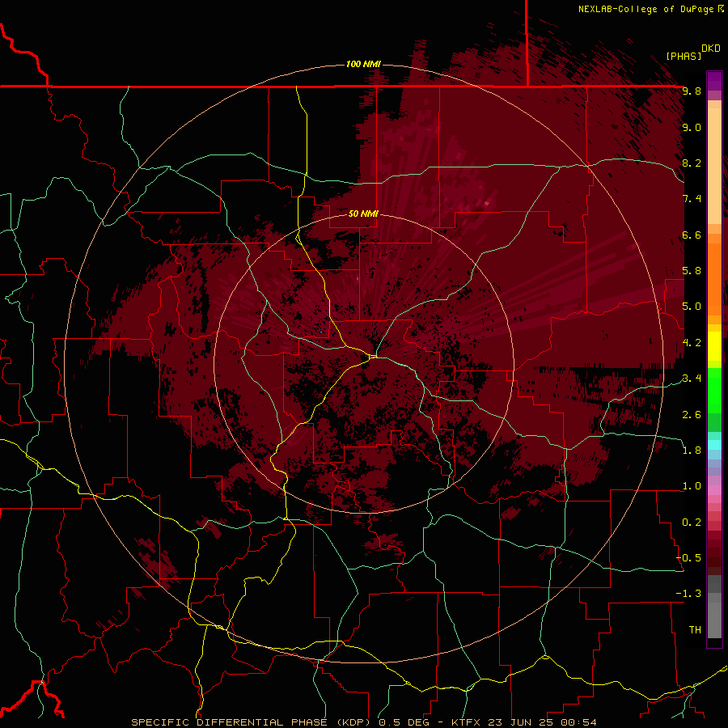Click the [PHAS] legend heading
Screen dimensions: 728x728
click(x=684, y=56)
